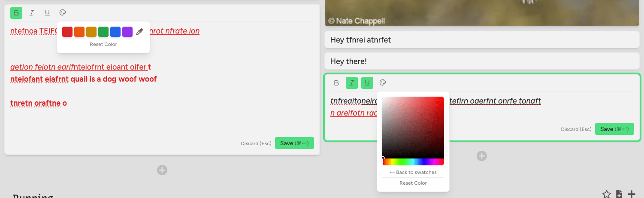644x198 pixels.
Task: Pick the blue color swatch
Action: (x=115, y=32)
